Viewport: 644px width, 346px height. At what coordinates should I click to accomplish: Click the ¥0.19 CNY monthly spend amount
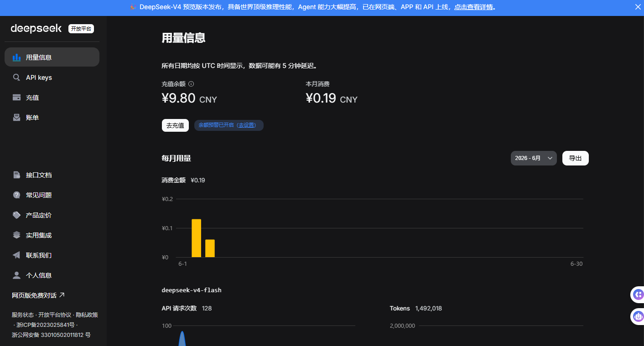[332, 98]
